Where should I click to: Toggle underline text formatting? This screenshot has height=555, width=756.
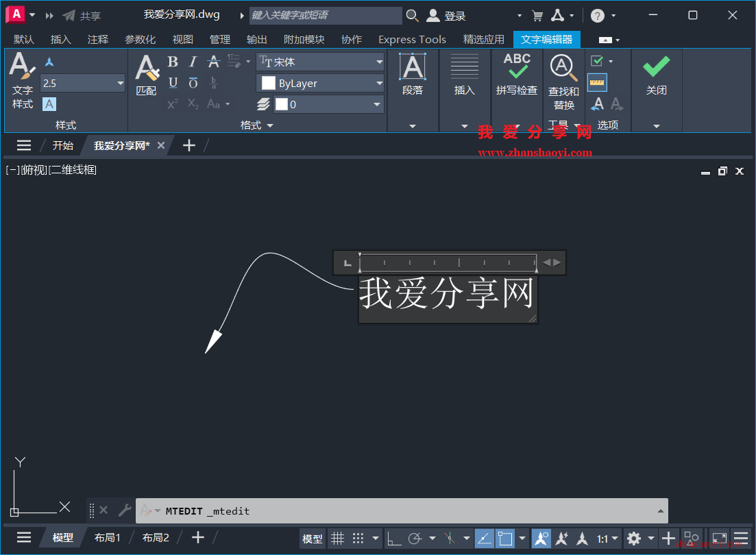coord(173,83)
